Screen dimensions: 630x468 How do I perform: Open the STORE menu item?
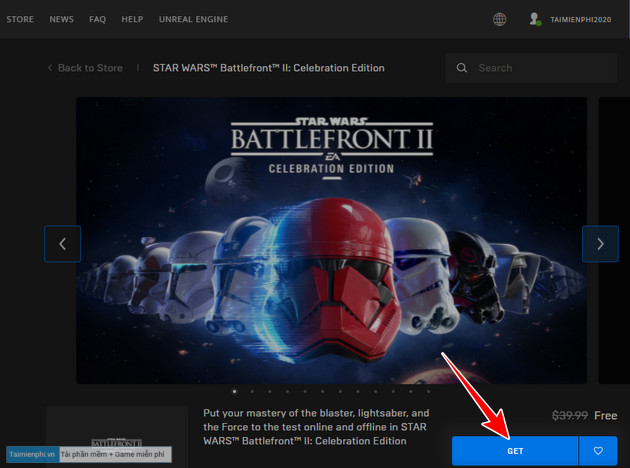pos(20,19)
